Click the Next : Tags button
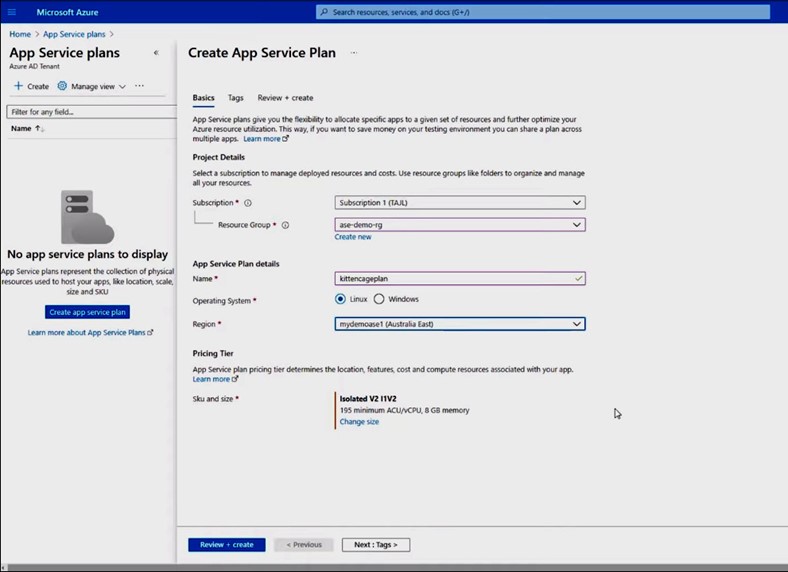The height and width of the screenshot is (572, 788). pos(376,545)
